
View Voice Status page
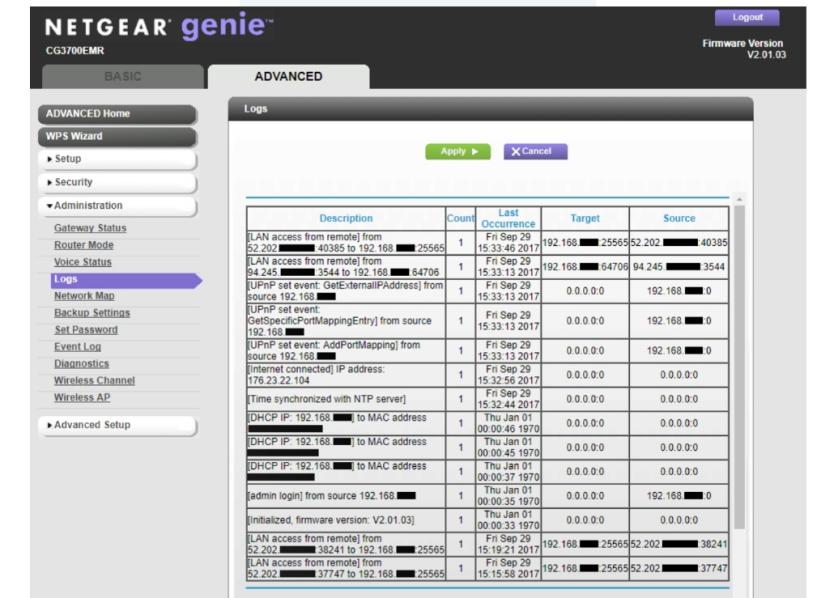pyautogui.click(x=82, y=262)
